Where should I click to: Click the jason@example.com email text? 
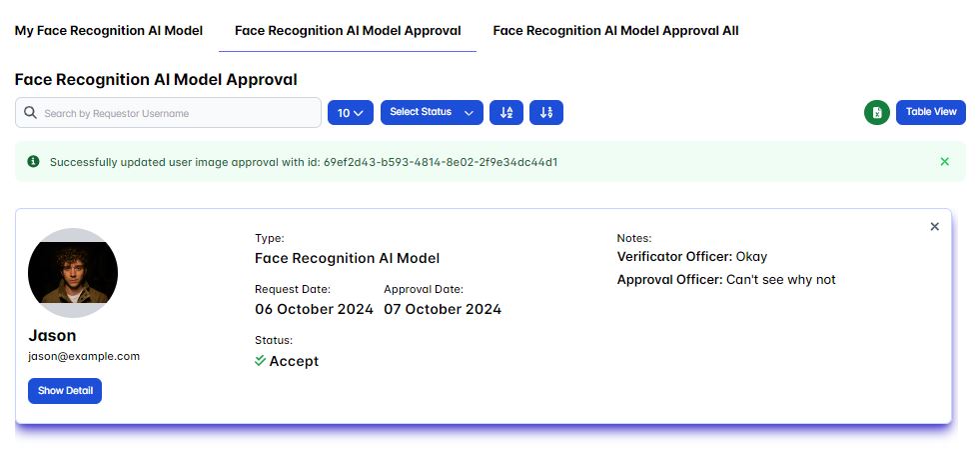tap(84, 356)
